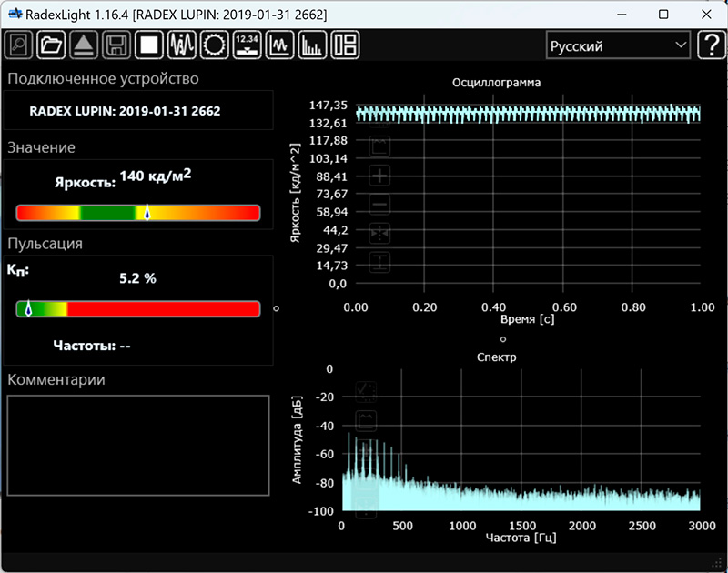728x573 pixels.
Task: Save data with the floppy disk icon
Action: pyautogui.click(x=116, y=45)
